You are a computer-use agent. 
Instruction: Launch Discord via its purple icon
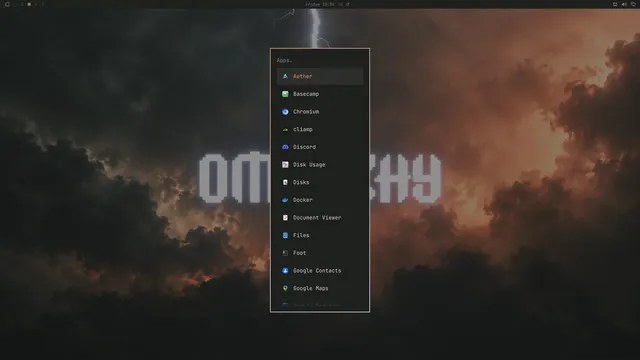pyautogui.click(x=285, y=147)
